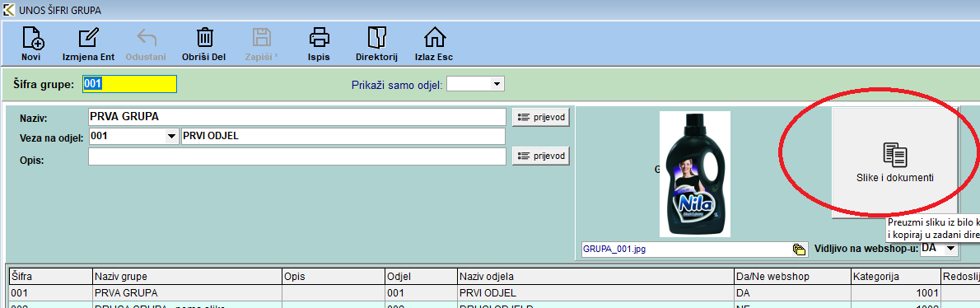Image resolution: width=980 pixels, height=308 pixels.
Task: Click the Naziv grupe column header
Action: (x=187, y=277)
